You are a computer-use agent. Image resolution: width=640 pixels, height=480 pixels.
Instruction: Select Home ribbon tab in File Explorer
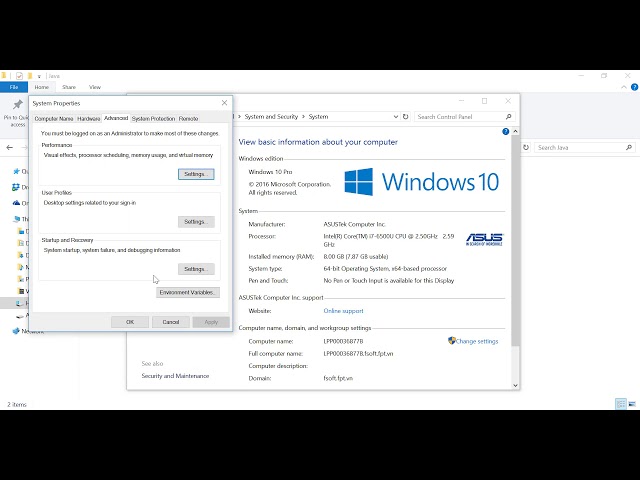pos(42,87)
